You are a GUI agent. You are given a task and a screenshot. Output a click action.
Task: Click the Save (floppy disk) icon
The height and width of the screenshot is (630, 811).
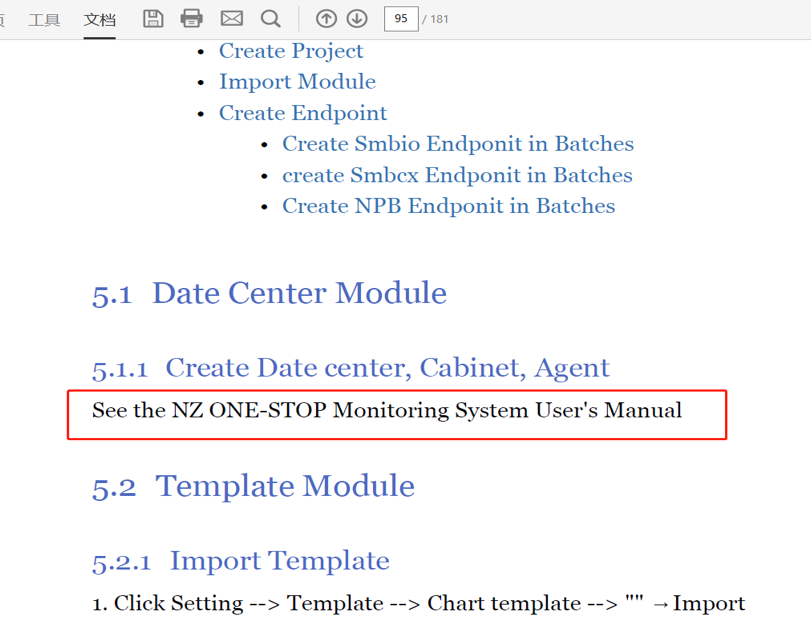(153, 18)
